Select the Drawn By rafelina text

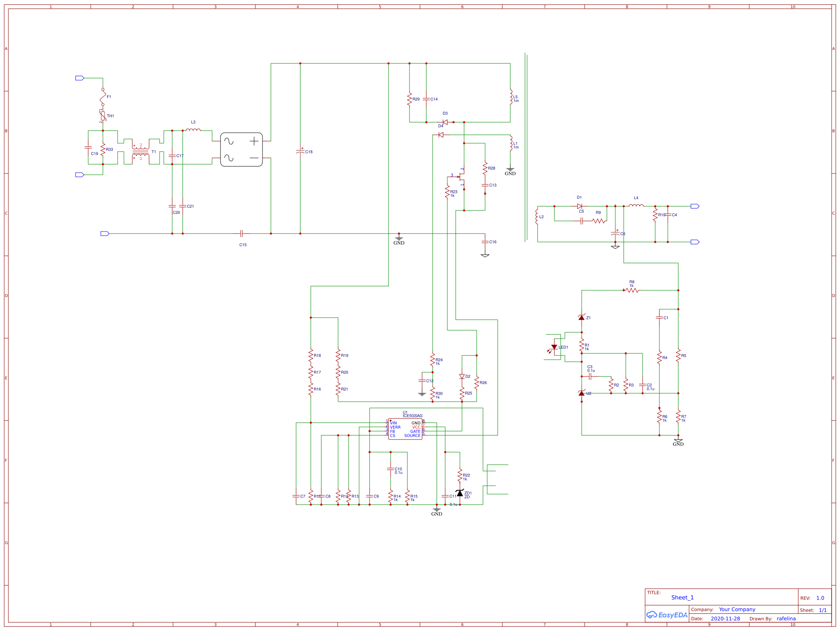pos(786,618)
